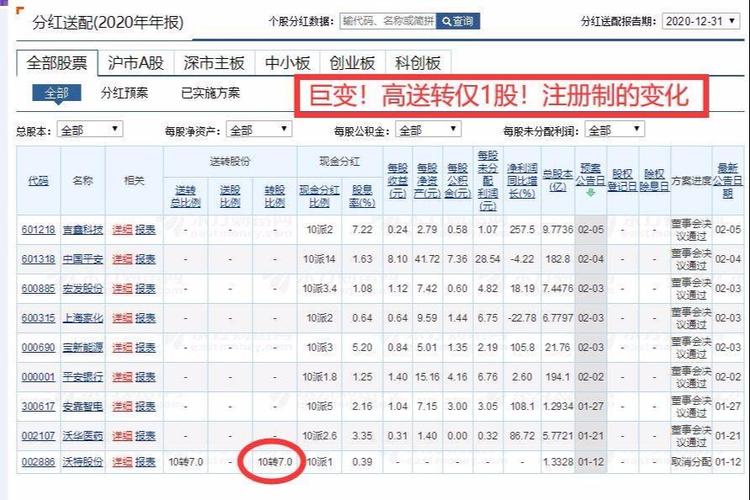Open the 每股未分配利润 dropdown
This screenshot has width=750, height=500.
click(x=615, y=130)
